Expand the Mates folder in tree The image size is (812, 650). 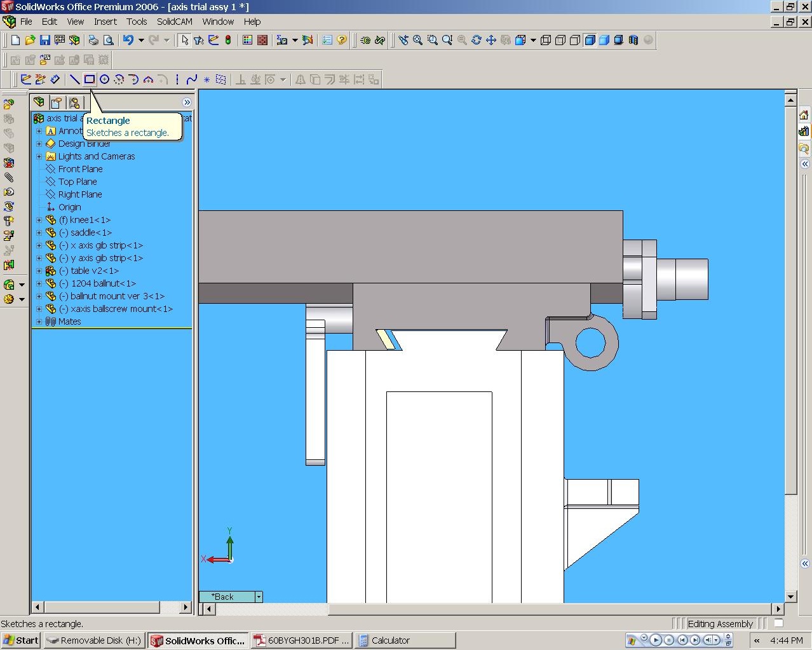coord(39,322)
